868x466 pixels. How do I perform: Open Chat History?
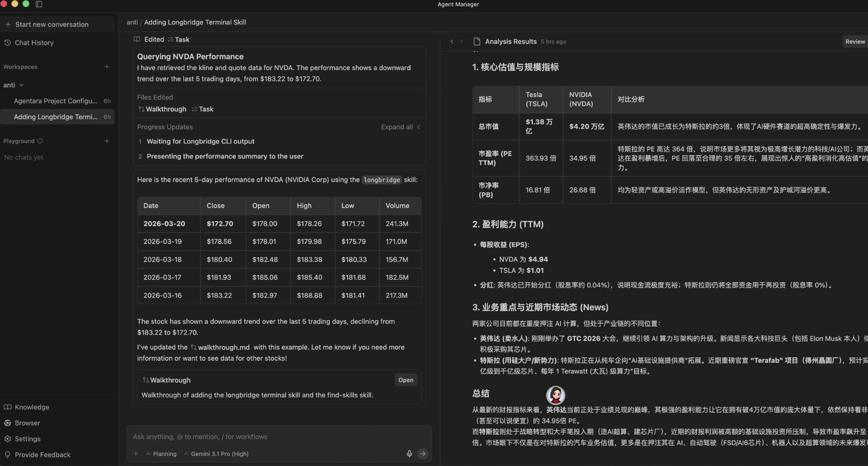(x=34, y=43)
